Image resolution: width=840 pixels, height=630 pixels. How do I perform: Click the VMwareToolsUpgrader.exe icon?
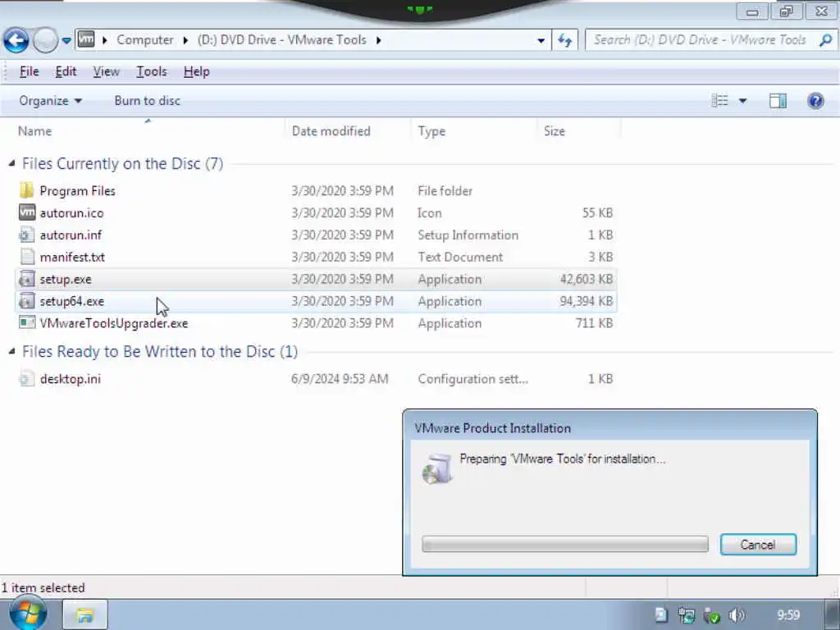tap(26, 322)
